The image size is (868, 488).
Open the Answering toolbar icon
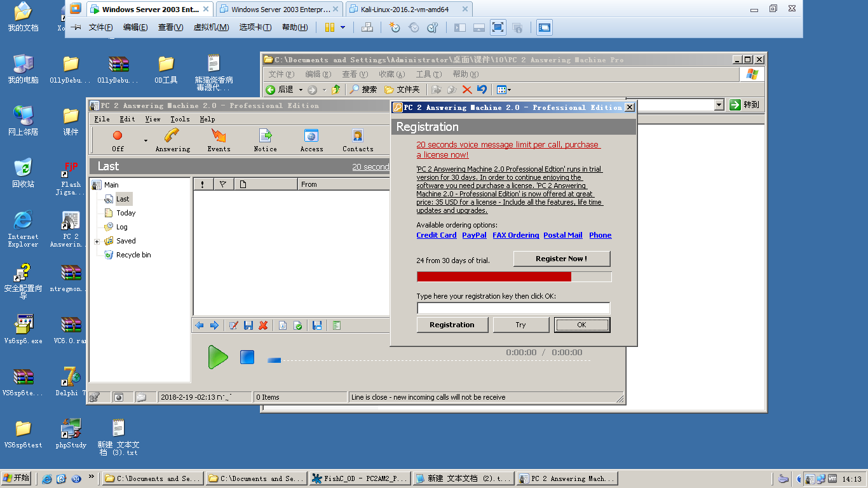coord(172,140)
